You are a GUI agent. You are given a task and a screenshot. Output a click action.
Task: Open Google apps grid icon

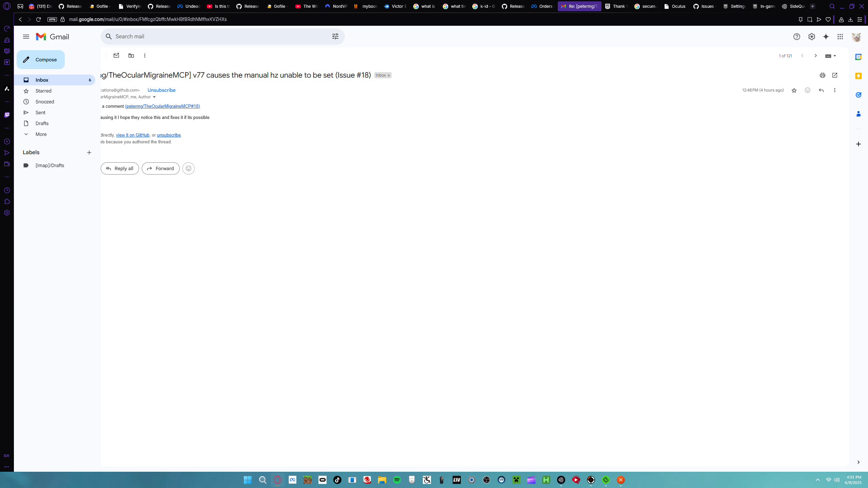(840, 37)
